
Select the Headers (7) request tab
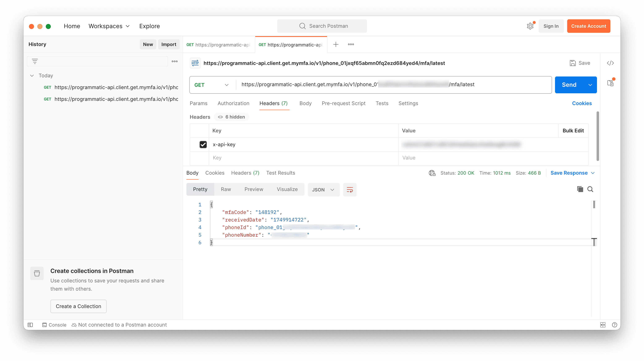click(274, 103)
